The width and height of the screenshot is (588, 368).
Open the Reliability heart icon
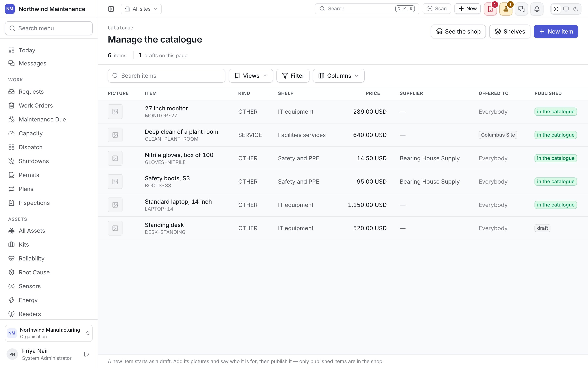point(11,258)
